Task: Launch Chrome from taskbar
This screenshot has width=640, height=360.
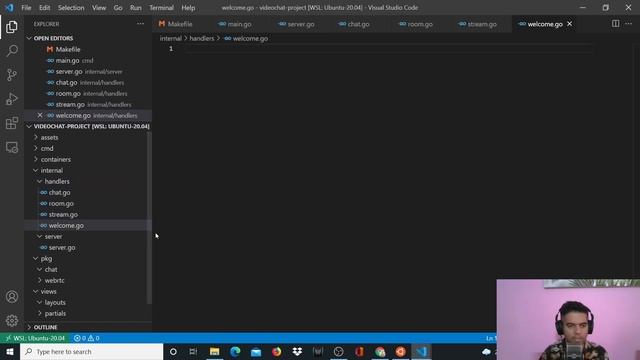Action: [x=380, y=351]
